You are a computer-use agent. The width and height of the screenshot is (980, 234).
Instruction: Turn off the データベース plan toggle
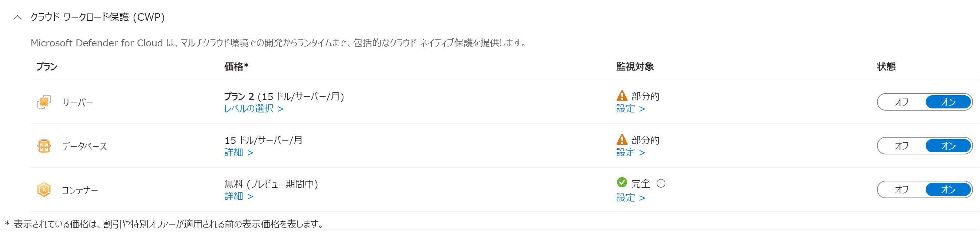pyautogui.click(x=902, y=146)
